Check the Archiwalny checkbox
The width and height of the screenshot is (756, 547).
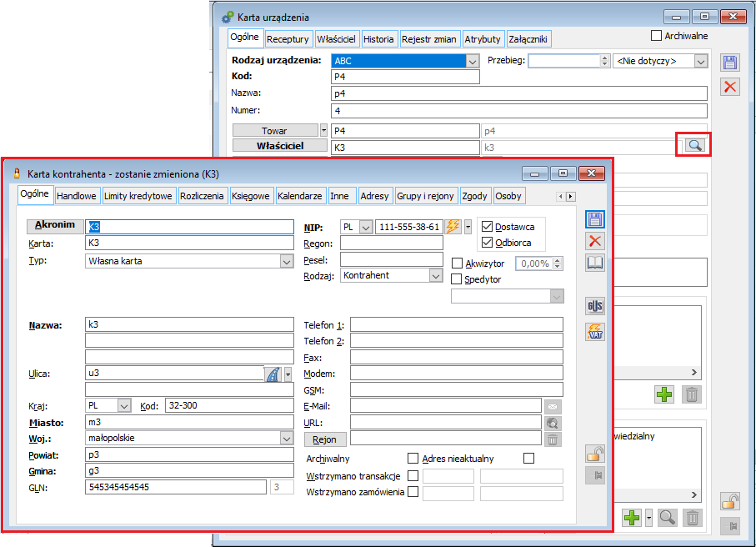(x=413, y=458)
